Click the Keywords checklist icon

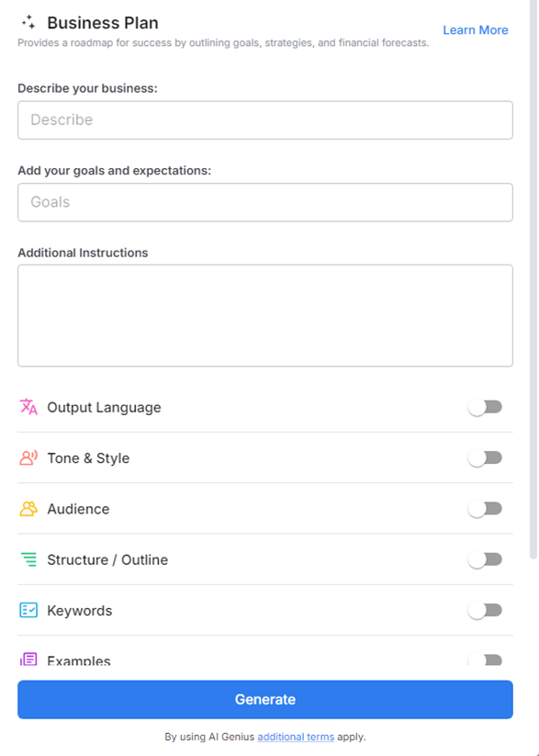[27, 609]
